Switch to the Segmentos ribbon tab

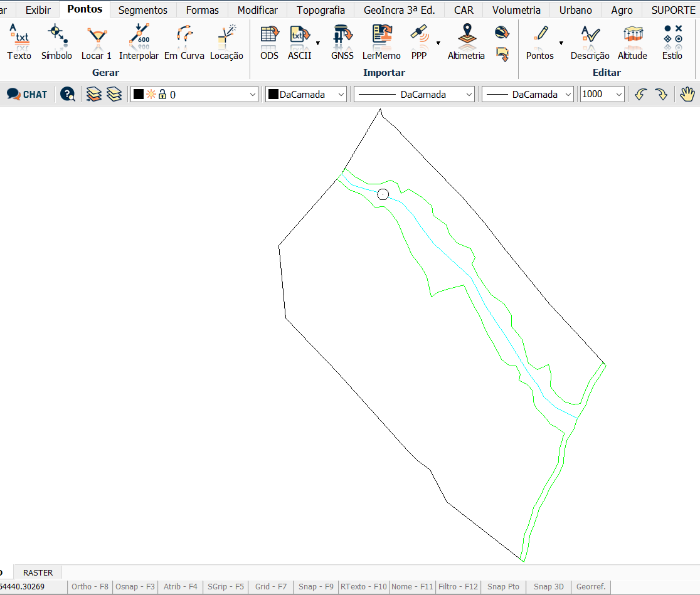142,10
